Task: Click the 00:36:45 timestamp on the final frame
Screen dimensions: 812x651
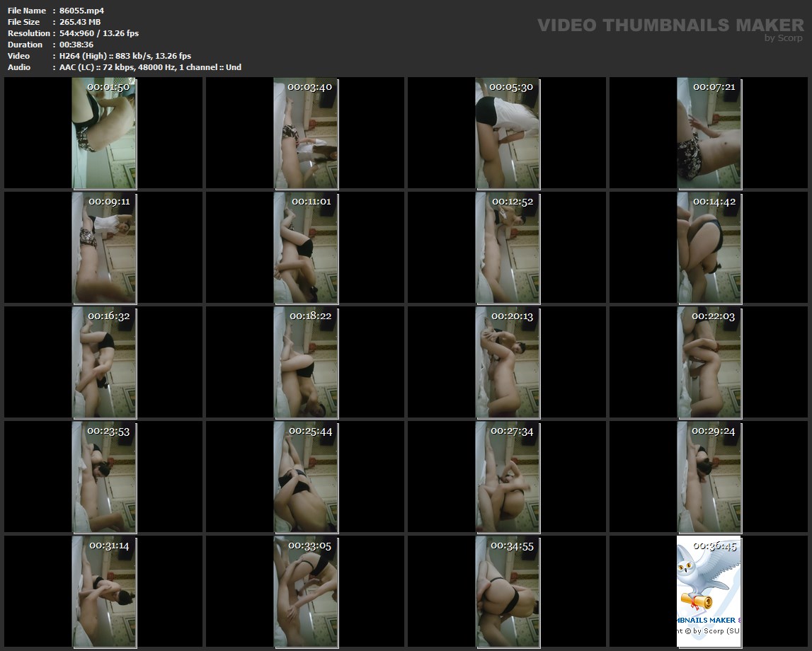Action: (714, 546)
